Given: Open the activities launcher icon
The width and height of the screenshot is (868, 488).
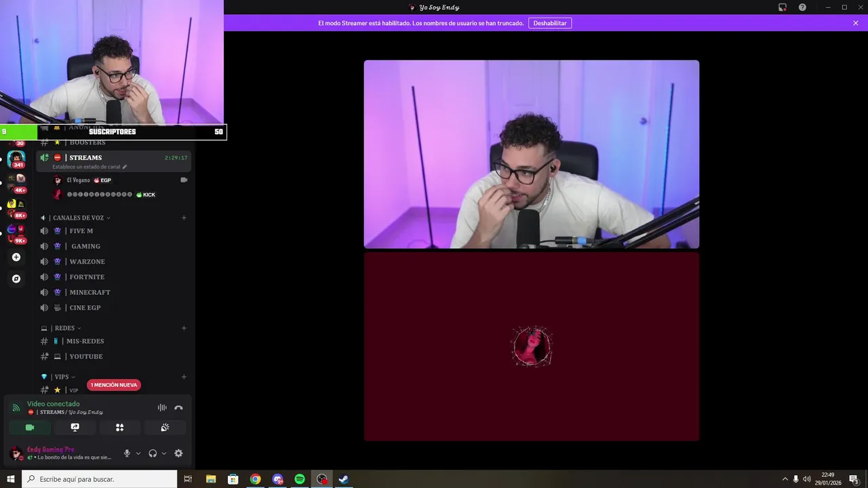Looking at the screenshot, I should coord(120,428).
